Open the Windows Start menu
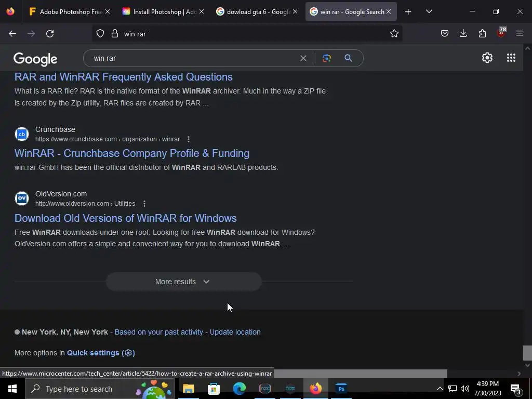Screen dimensions: 532x399 tap(12, 389)
